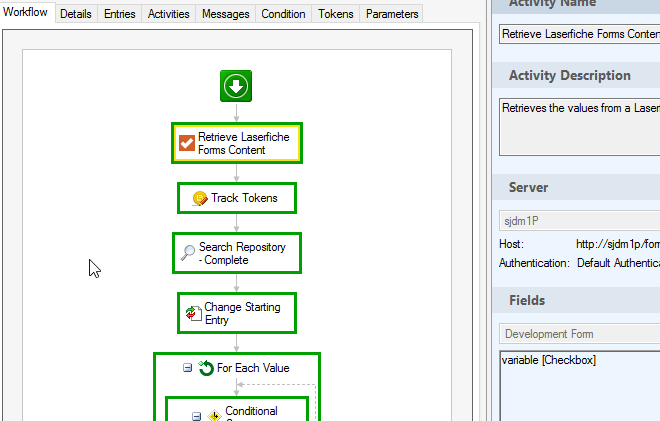Open the Messages tab
660x421 pixels.
226,14
